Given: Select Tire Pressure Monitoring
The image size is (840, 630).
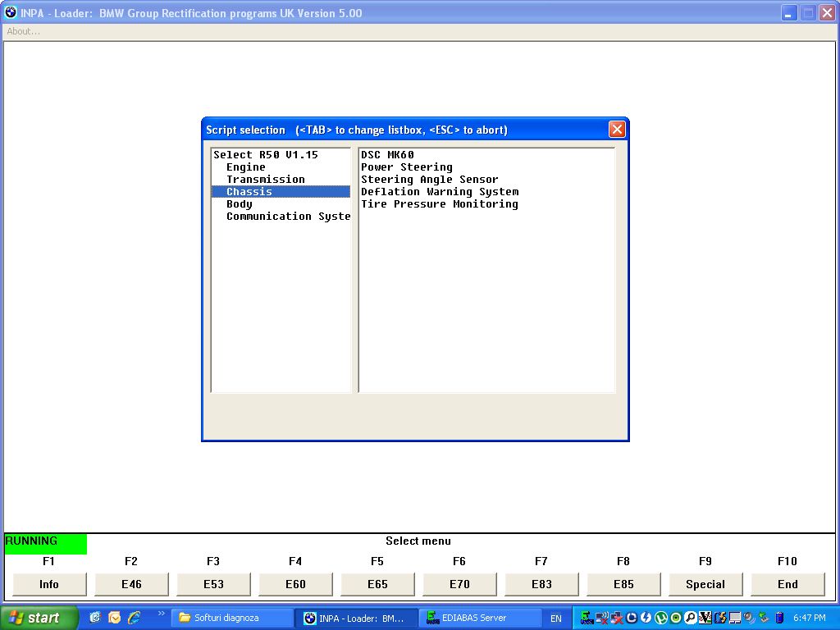Looking at the screenshot, I should pos(439,204).
